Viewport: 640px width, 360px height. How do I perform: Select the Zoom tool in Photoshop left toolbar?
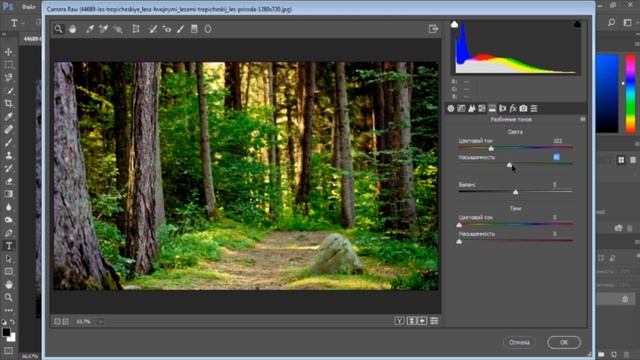point(9,298)
